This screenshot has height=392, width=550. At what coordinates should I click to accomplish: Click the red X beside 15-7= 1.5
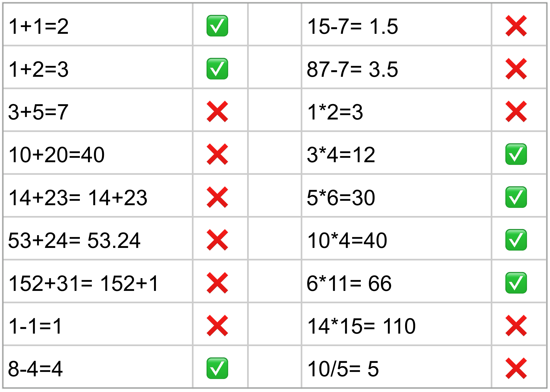pyautogui.click(x=516, y=26)
